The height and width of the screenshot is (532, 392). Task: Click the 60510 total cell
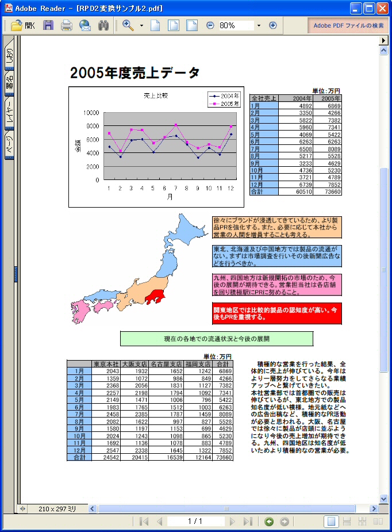295,192
